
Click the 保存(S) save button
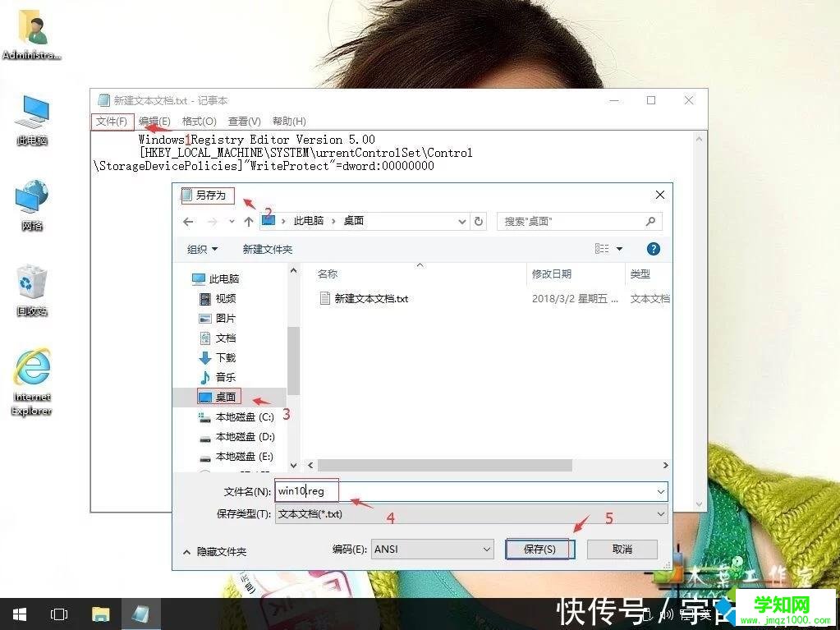[x=539, y=549]
